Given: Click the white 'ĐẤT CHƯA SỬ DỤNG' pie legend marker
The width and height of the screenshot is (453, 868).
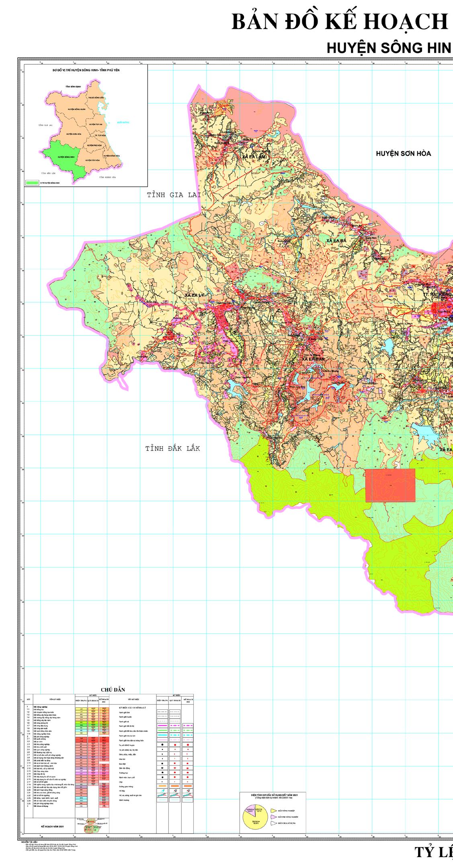Looking at the screenshot, I should click(274, 823).
